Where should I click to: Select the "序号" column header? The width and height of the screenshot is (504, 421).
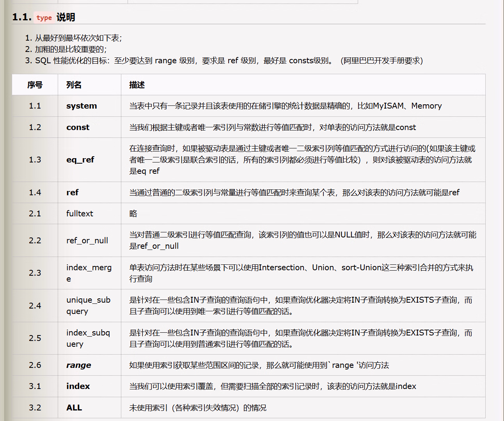[35, 85]
